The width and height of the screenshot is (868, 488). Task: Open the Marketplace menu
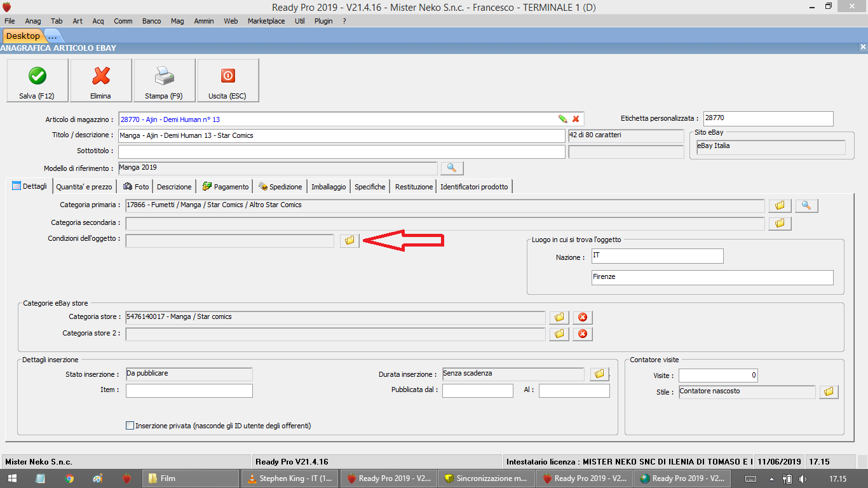coord(266,21)
